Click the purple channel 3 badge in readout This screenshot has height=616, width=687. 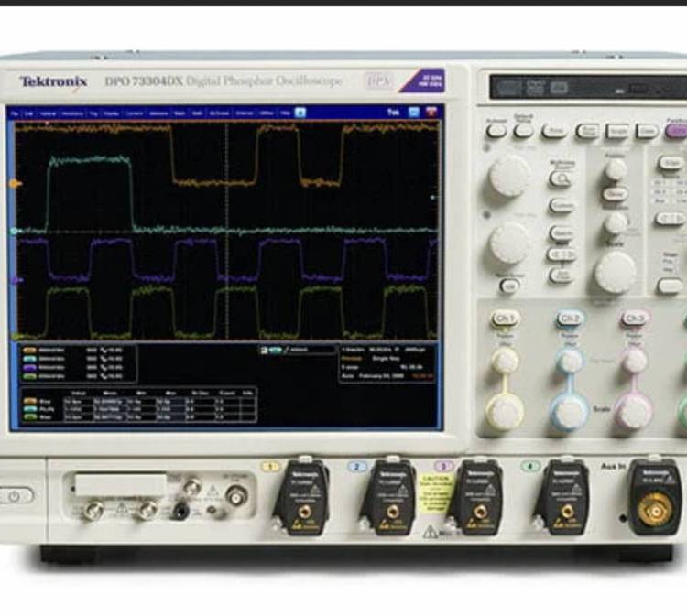point(29,368)
